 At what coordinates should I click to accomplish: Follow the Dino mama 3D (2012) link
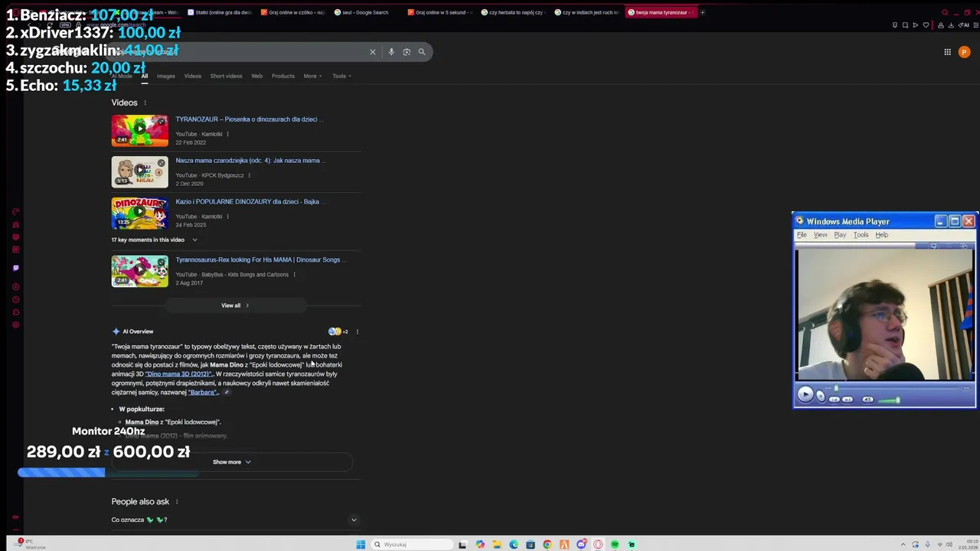(178, 374)
